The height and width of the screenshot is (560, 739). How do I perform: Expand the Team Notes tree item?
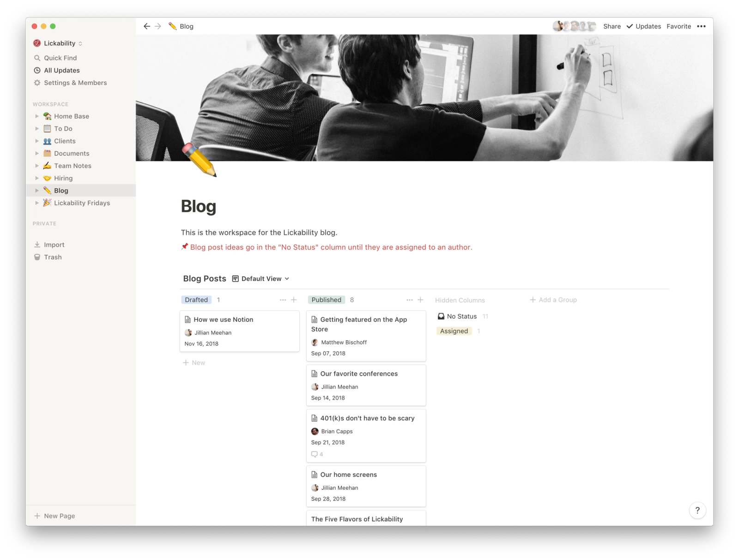(x=37, y=166)
